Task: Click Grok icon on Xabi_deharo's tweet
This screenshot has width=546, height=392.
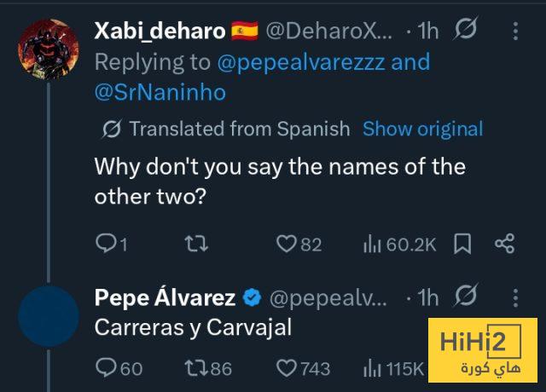Action: [466, 32]
